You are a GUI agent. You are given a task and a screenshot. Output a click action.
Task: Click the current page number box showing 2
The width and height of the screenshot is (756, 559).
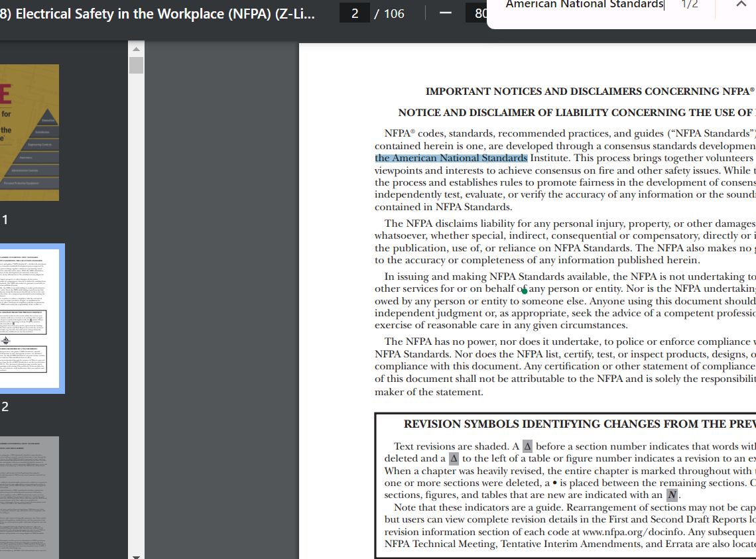354,12
